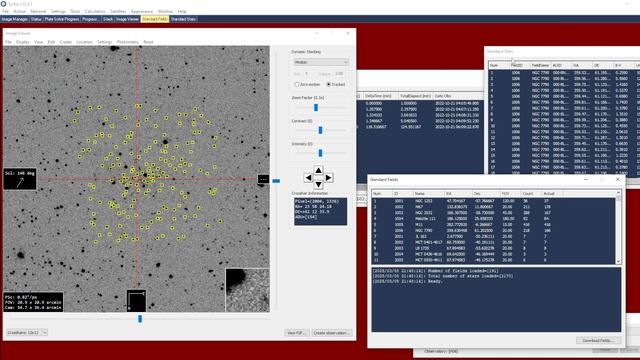Select the NGC 7790 row in Standard Fields
The width and height of the screenshot is (640, 360).
[494, 231]
